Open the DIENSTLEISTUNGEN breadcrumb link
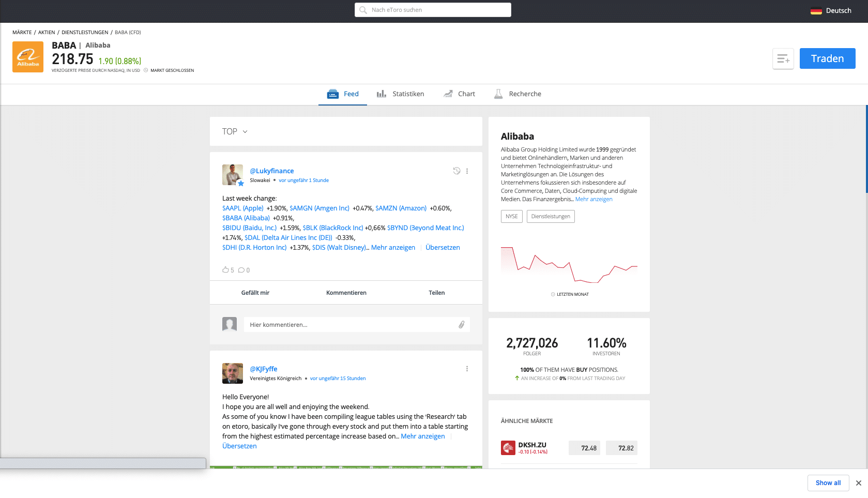The image size is (868, 498). pos(85,32)
